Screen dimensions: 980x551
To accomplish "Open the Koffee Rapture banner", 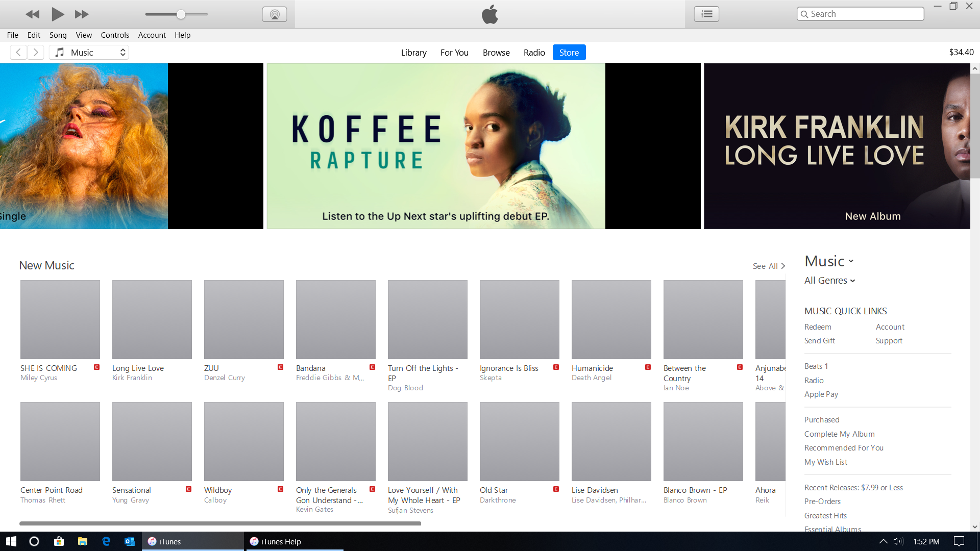I will [435, 146].
